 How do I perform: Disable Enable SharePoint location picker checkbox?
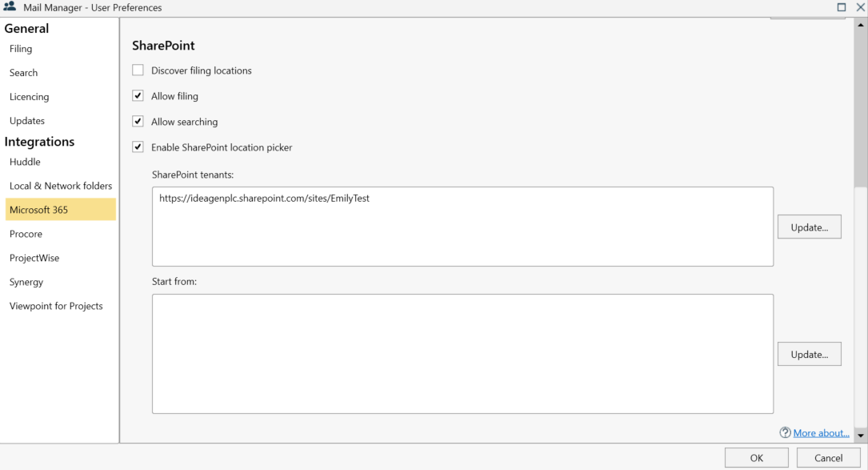(x=138, y=147)
